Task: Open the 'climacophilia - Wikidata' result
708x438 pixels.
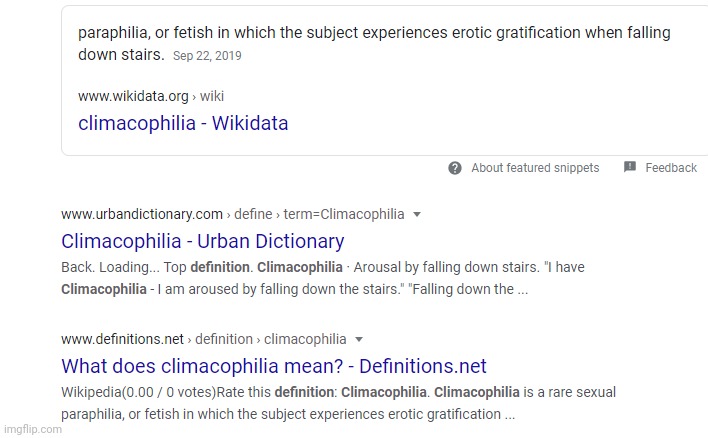Action: pos(183,124)
